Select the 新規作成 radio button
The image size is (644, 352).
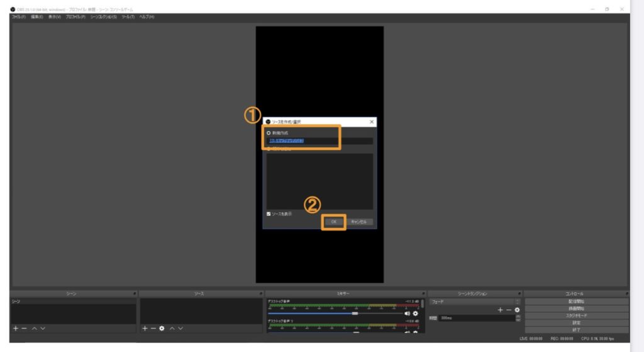click(269, 133)
